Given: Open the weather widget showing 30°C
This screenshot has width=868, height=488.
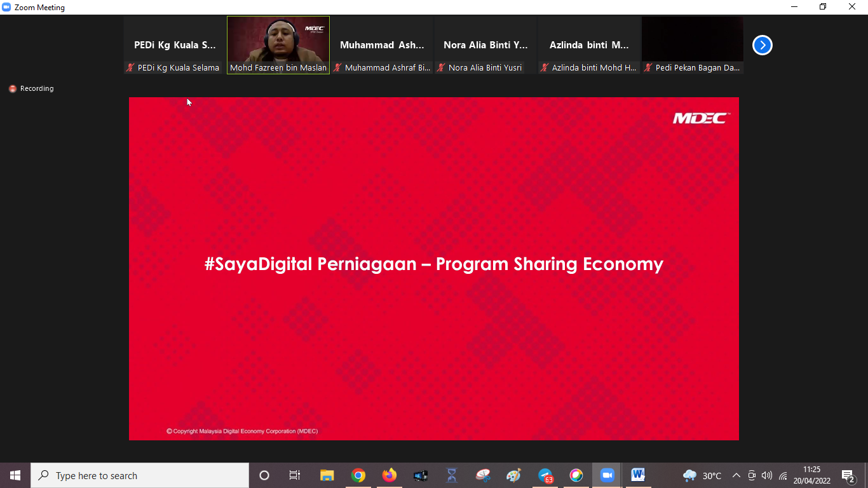Looking at the screenshot, I should point(702,475).
